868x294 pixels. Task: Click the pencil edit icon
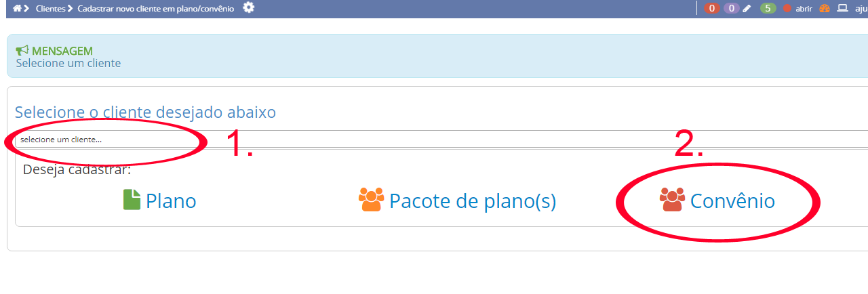pyautogui.click(x=747, y=9)
